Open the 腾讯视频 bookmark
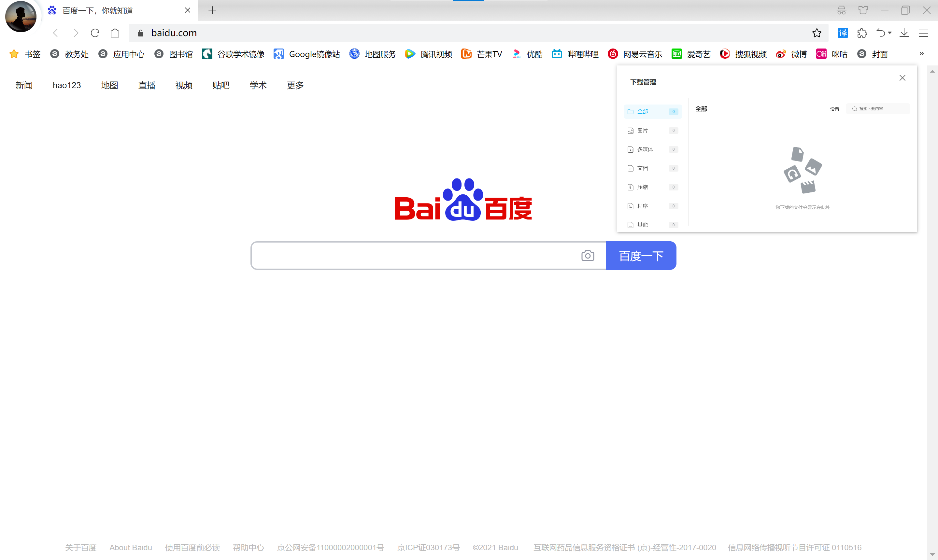The height and width of the screenshot is (560, 938). (x=428, y=54)
